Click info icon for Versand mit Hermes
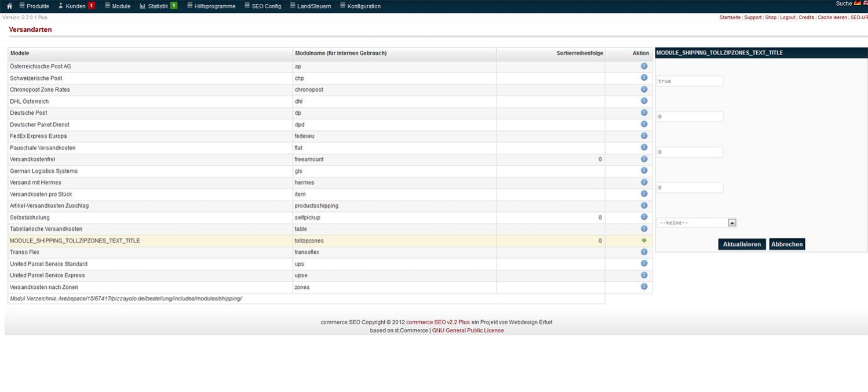This screenshot has height=392, width=868. [644, 182]
